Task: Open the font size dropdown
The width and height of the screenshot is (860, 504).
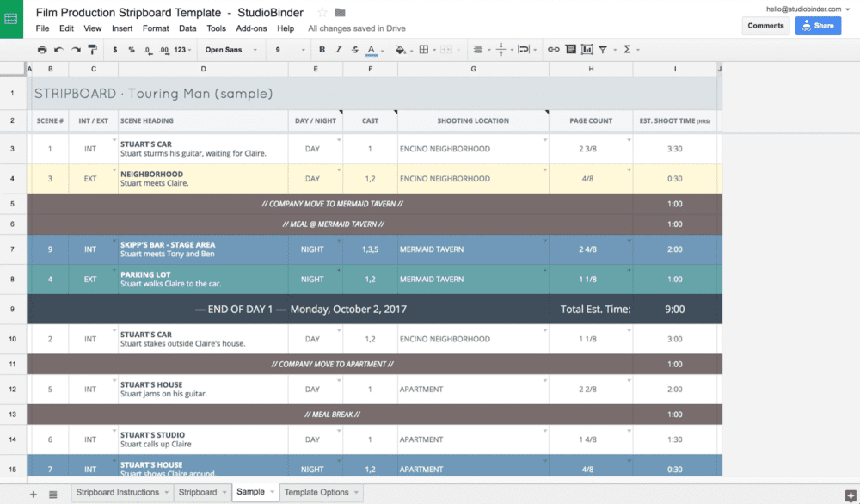Action: click(x=286, y=49)
